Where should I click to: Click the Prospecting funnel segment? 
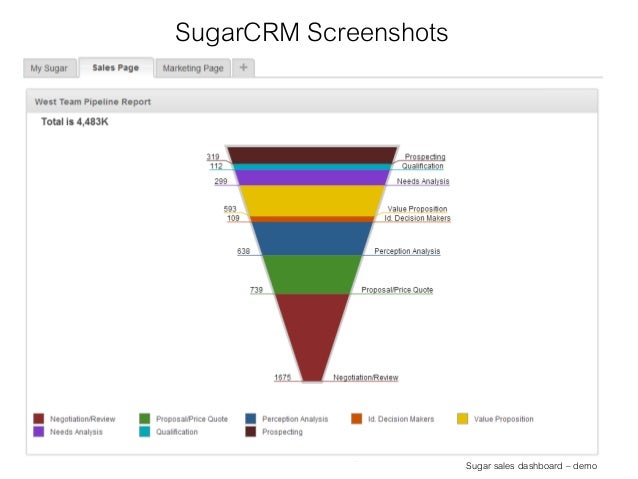312,155
